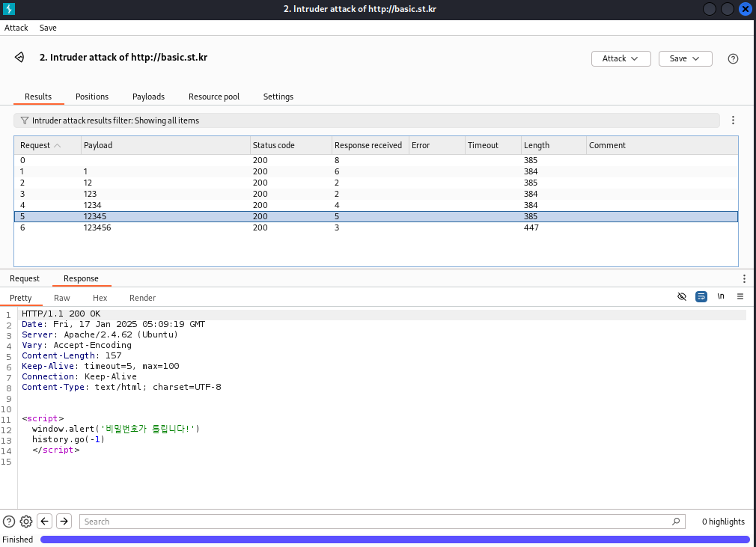Open the Save menu in menu bar
The width and height of the screenshot is (756, 547).
pyautogui.click(x=48, y=28)
